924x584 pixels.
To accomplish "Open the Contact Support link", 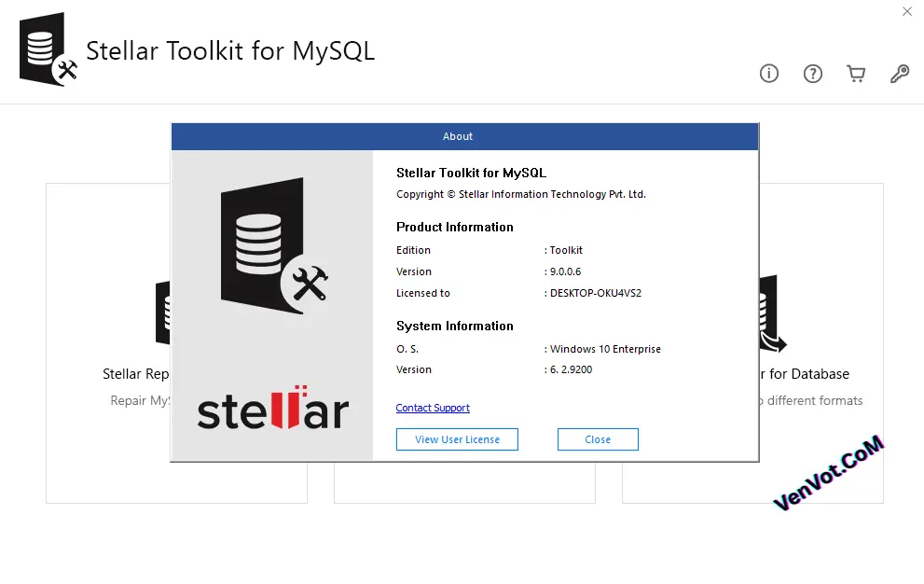I will click(433, 408).
